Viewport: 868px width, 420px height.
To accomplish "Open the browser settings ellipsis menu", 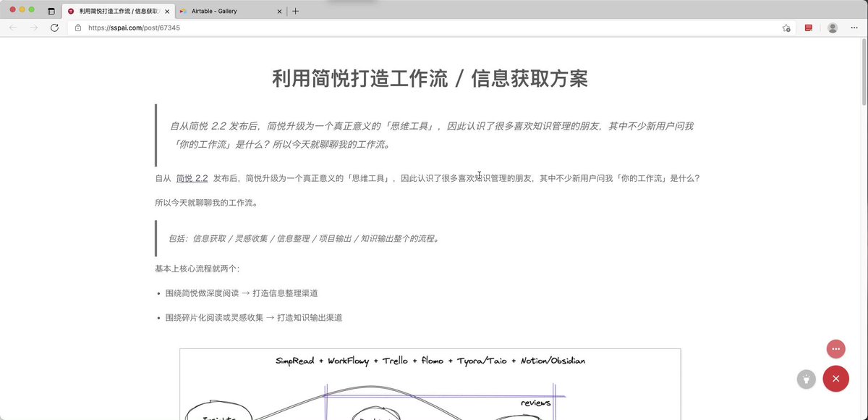I will pos(854,28).
